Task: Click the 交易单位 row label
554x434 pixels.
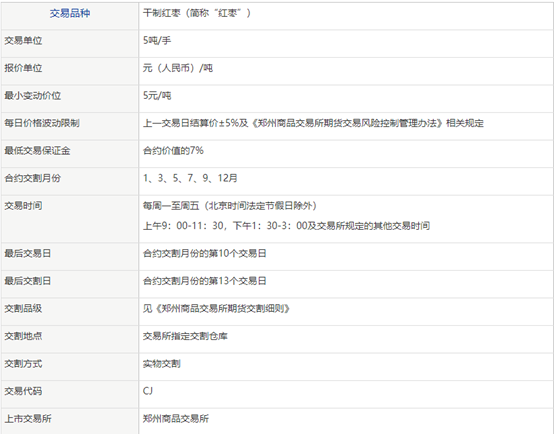Action: tap(23, 41)
